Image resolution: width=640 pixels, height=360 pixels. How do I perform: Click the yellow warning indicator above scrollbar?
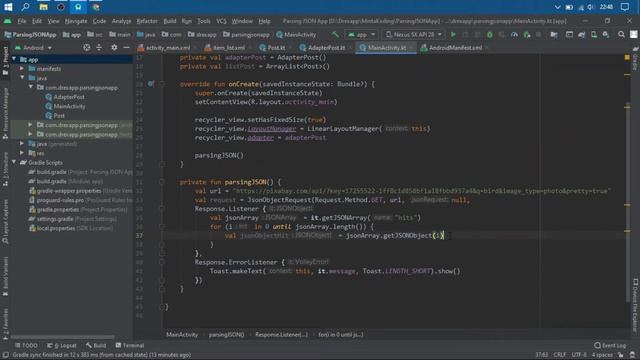pyautogui.click(x=627, y=58)
